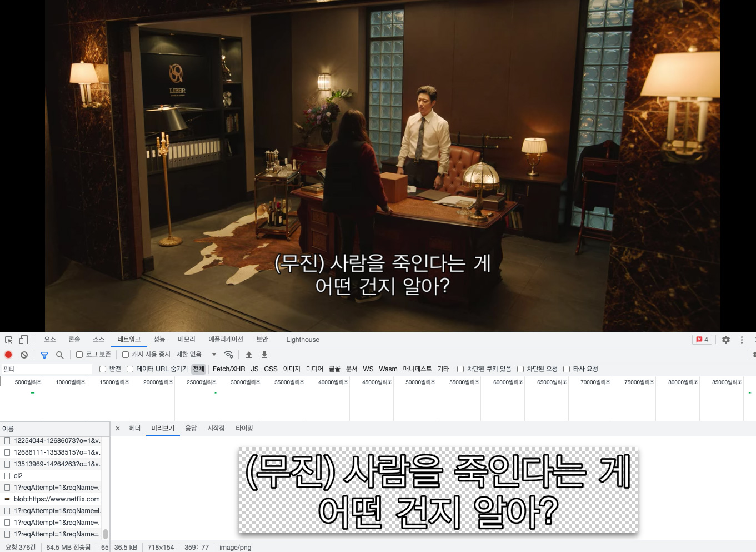Open network search with magnifier icon

tap(59, 355)
